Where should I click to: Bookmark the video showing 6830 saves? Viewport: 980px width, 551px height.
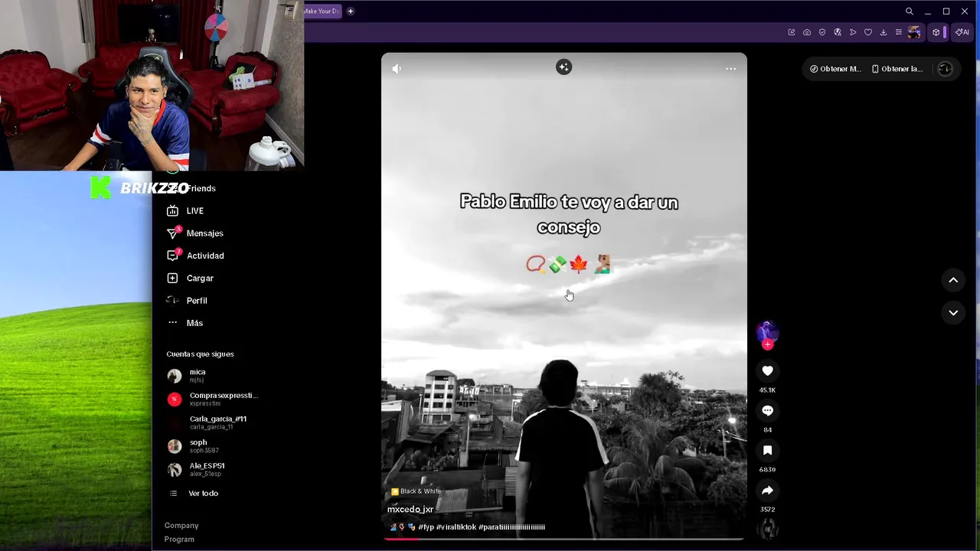[767, 451]
